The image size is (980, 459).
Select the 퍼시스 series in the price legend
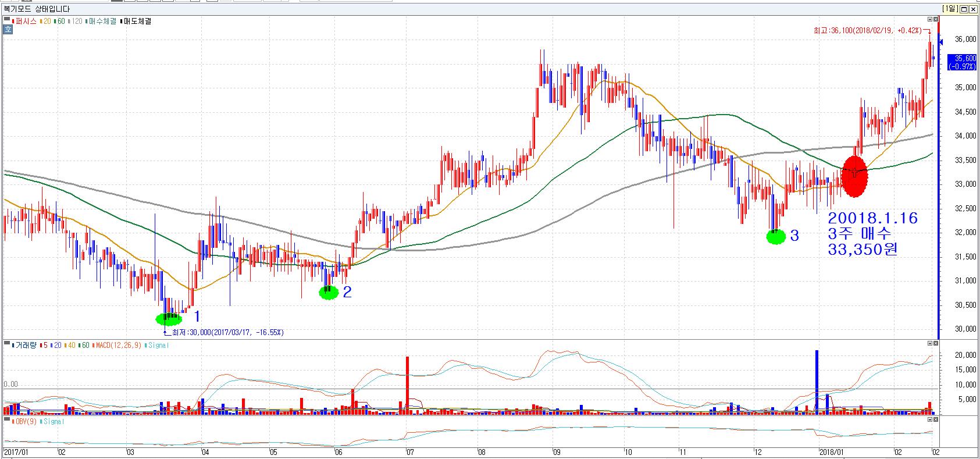coord(24,21)
